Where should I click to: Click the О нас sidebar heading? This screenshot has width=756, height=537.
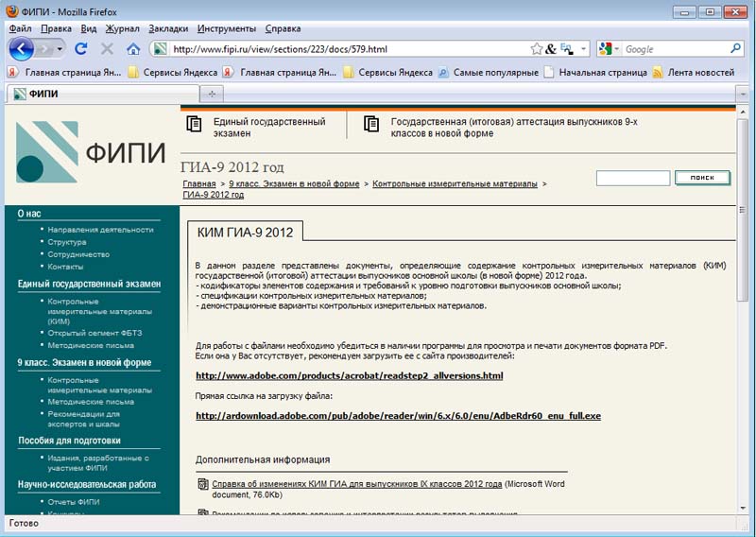(29, 214)
